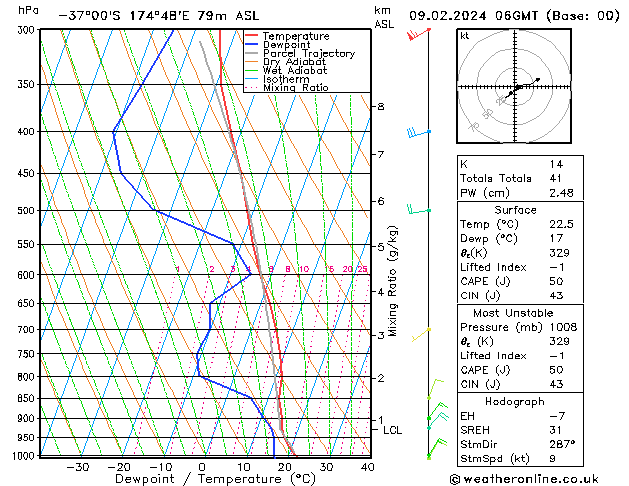Click the Wet Adiabat legend entry

pos(295,71)
